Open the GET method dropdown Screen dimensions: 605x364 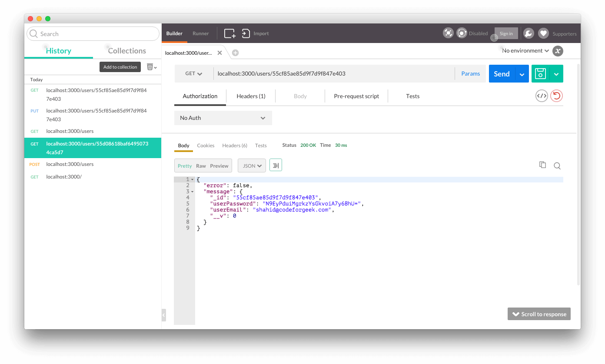tap(193, 73)
